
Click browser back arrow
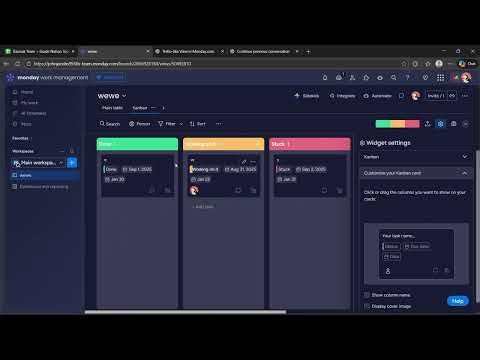coord(6,64)
